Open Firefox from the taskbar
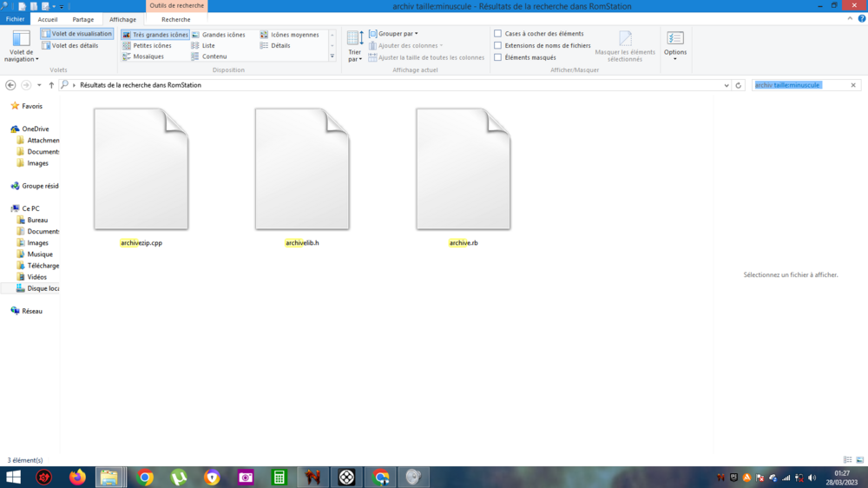The image size is (868, 488). (77, 477)
